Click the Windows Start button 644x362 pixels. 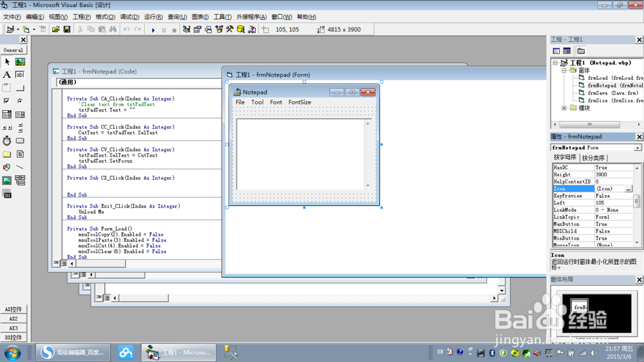(x=13, y=352)
